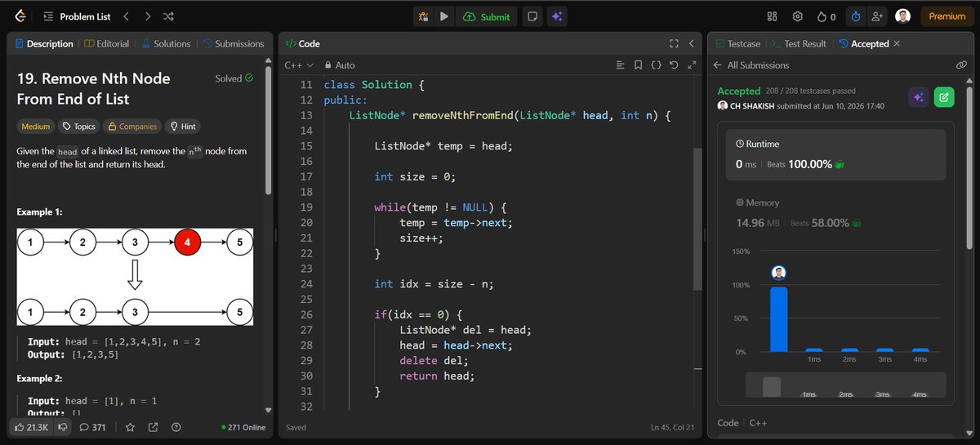The image size is (980, 445).
Task: Open the layout grid icon
Action: 772,16
